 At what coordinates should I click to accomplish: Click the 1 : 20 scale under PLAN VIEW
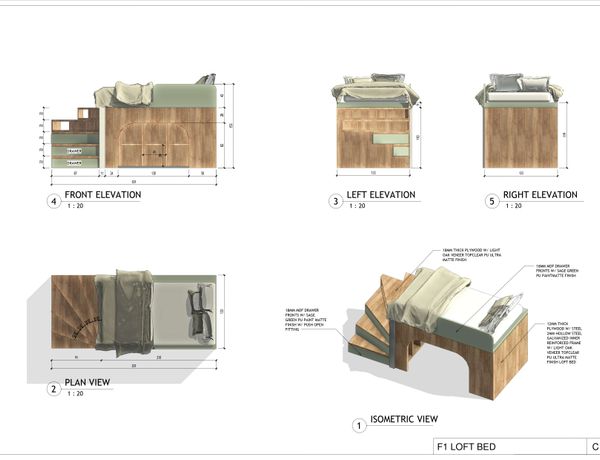[x=75, y=393]
